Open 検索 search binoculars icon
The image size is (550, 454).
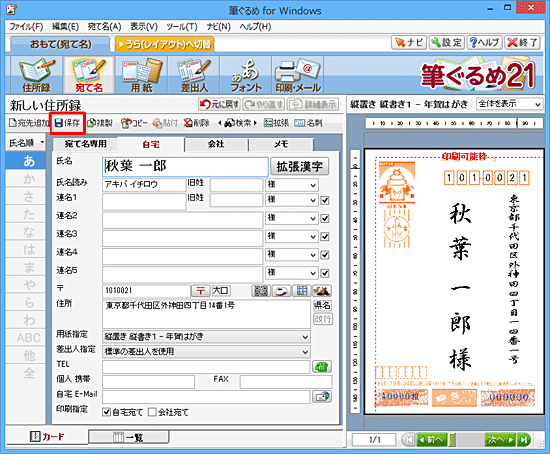(x=238, y=123)
